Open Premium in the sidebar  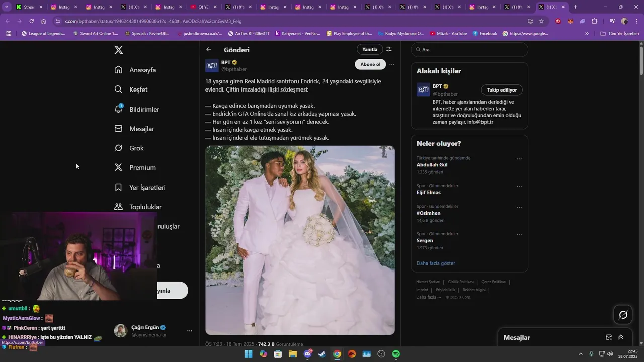tap(135, 167)
